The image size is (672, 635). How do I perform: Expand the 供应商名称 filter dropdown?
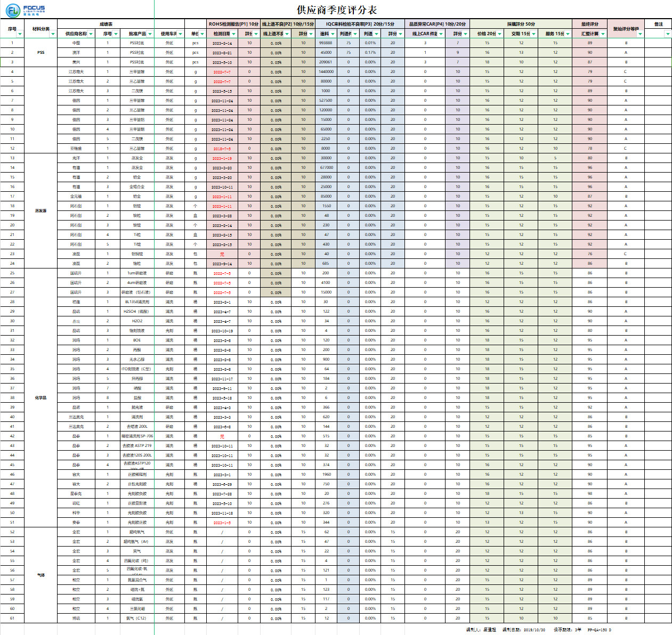[x=91, y=34]
